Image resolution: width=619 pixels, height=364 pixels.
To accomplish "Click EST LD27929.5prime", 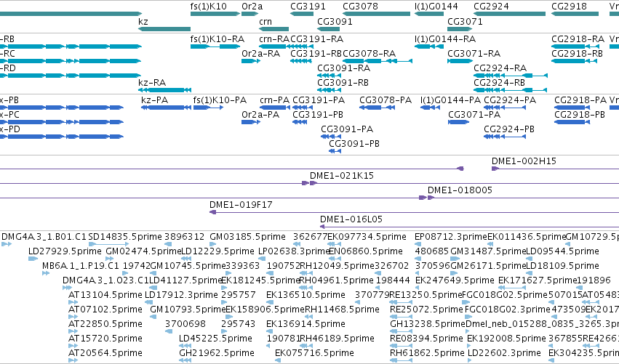I will (x=65, y=251).
